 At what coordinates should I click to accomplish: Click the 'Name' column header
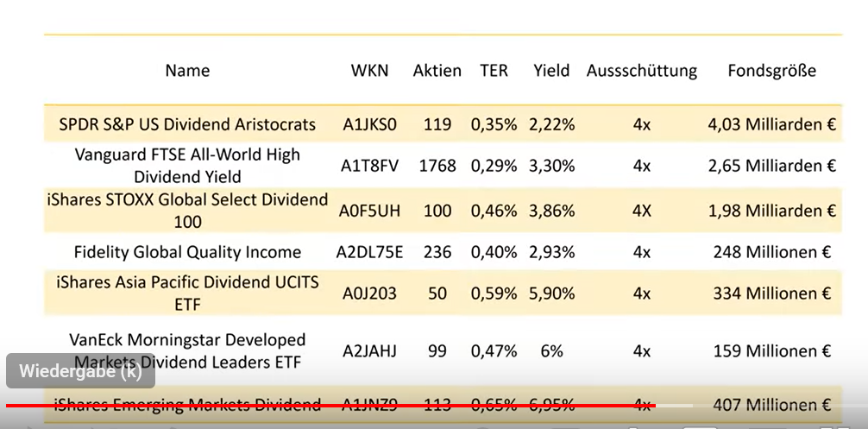click(x=187, y=71)
